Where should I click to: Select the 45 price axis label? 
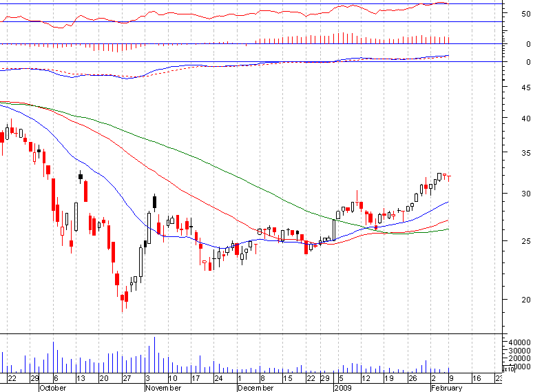pyautogui.click(x=526, y=87)
